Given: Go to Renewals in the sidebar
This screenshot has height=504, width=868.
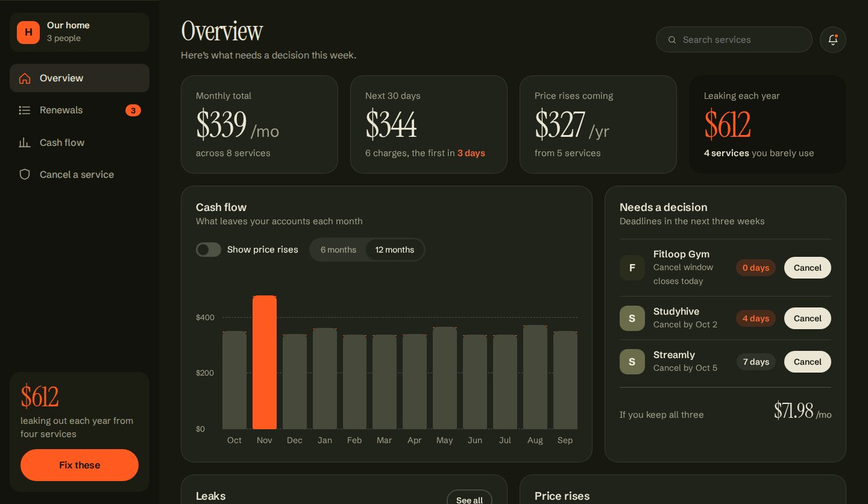Looking at the screenshot, I should point(80,110).
